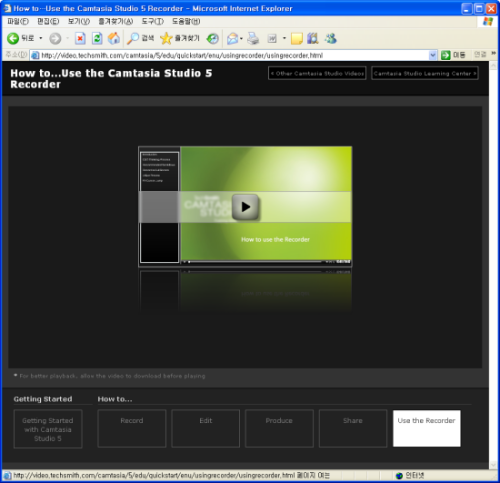
Task: Click the greyed Forward arrow button
Action: (55, 39)
